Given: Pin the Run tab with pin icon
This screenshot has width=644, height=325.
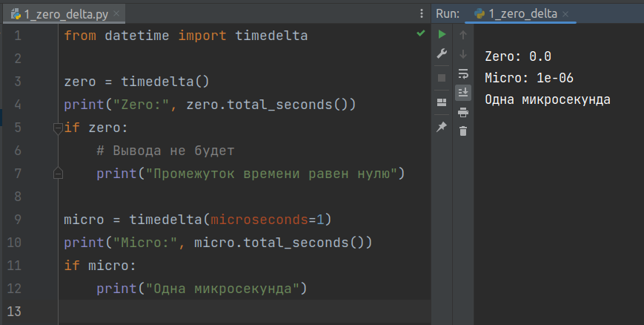Looking at the screenshot, I should pyautogui.click(x=442, y=127).
